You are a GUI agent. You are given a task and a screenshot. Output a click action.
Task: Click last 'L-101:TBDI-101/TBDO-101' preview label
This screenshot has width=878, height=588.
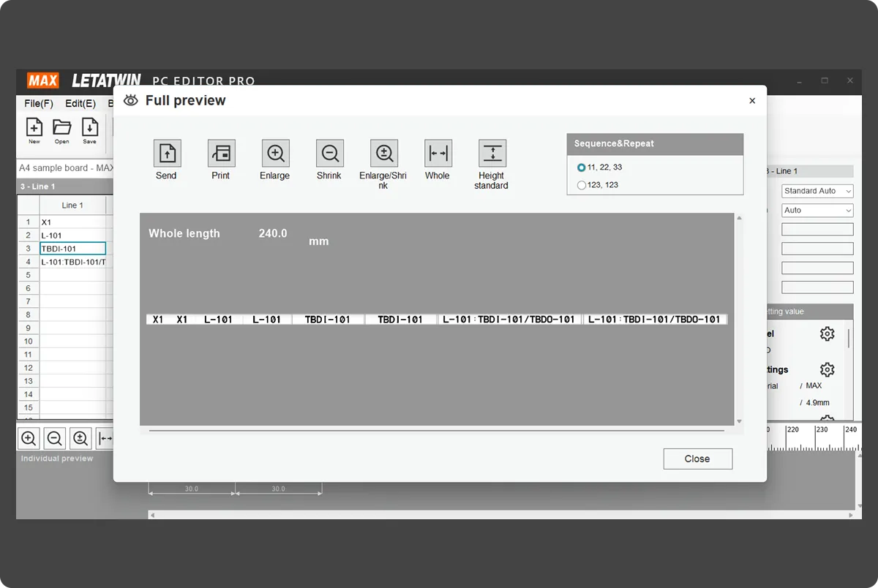click(x=655, y=320)
